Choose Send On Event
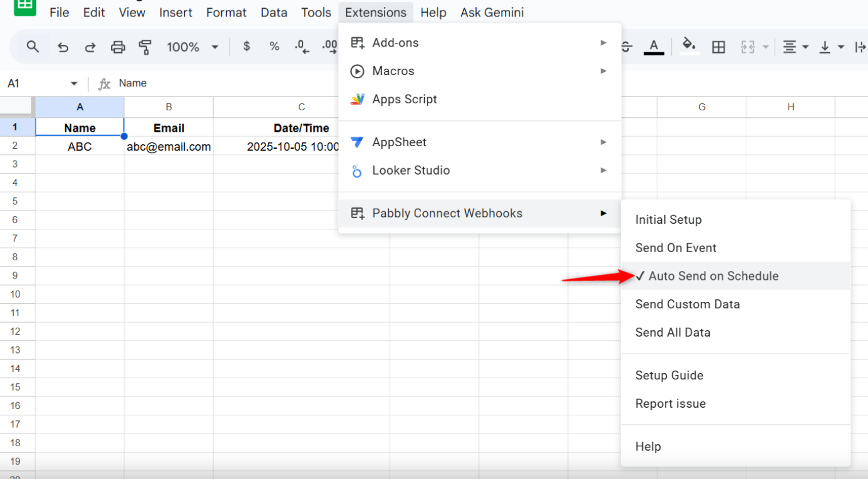Viewport: 868px width, 479px height. click(x=736, y=248)
